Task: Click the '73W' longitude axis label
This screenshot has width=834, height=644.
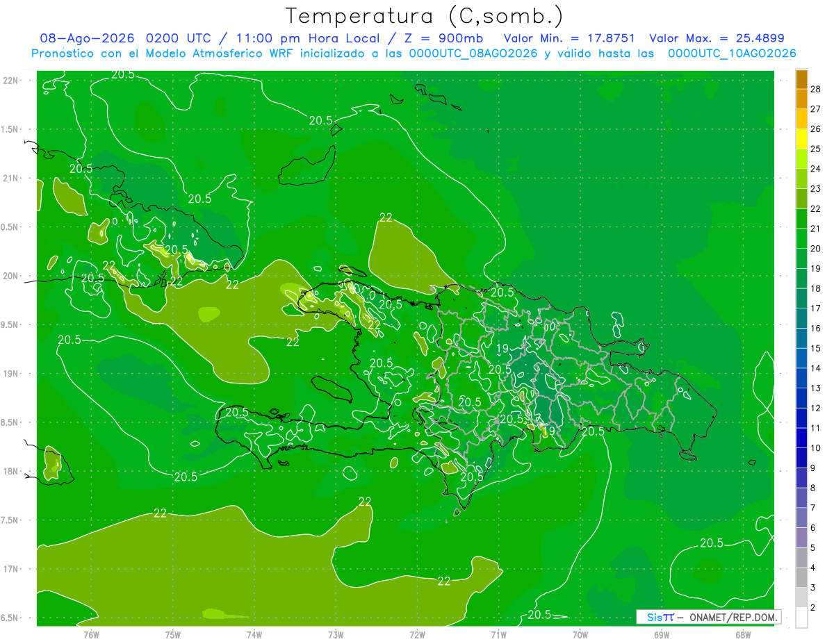Action: click(x=336, y=635)
